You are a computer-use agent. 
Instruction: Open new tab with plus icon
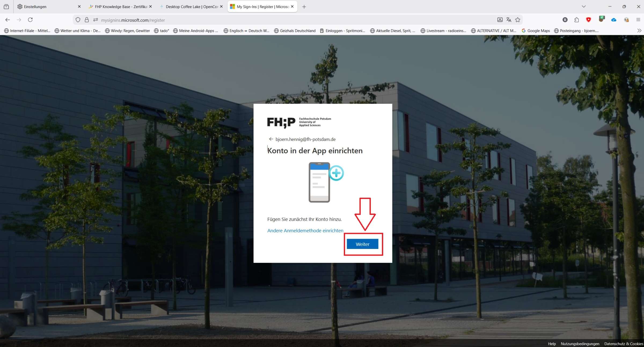click(x=304, y=7)
